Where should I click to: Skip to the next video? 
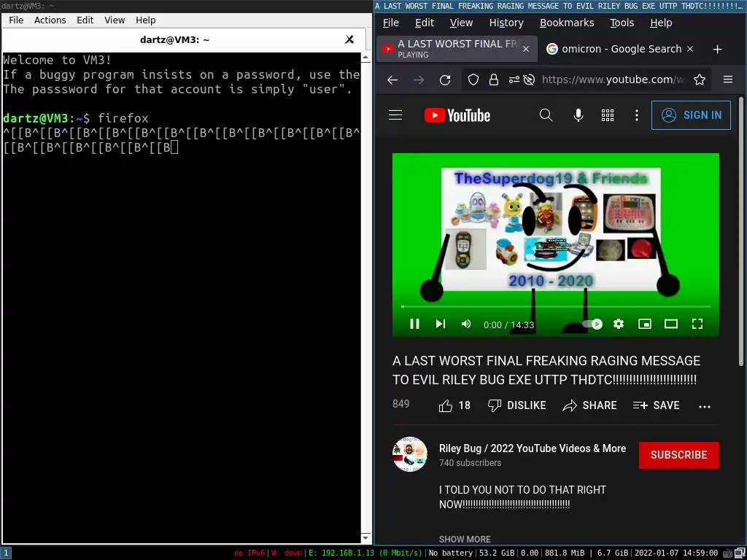click(441, 324)
